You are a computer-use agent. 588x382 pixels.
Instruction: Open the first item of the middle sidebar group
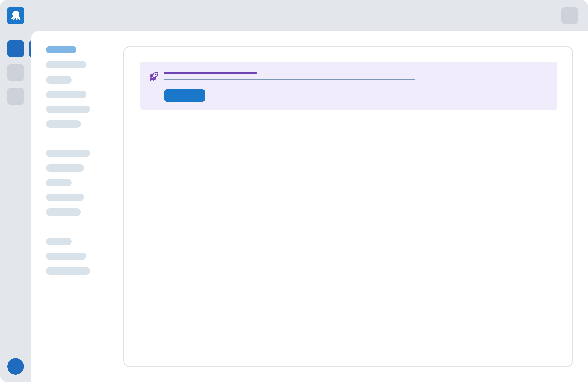[68, 153]
